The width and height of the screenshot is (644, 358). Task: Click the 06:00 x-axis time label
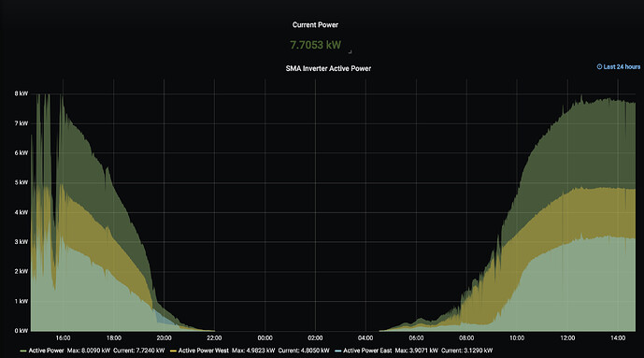click(x=416, y=337)
